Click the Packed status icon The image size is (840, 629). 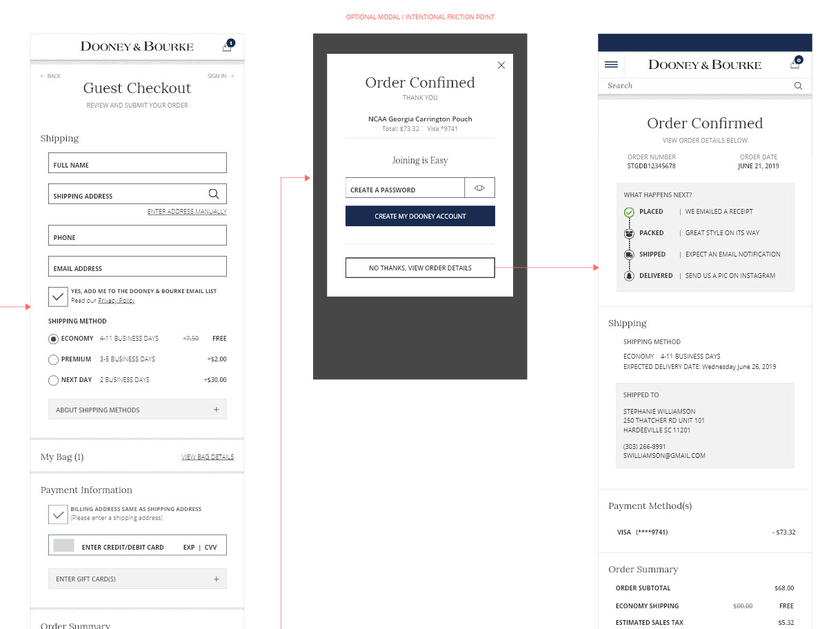point(629,234)
